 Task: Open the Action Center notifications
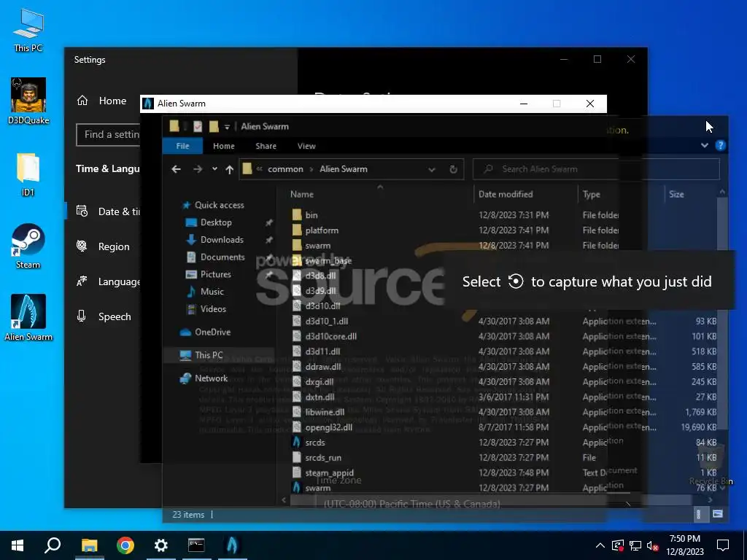[x=723, y=545]
